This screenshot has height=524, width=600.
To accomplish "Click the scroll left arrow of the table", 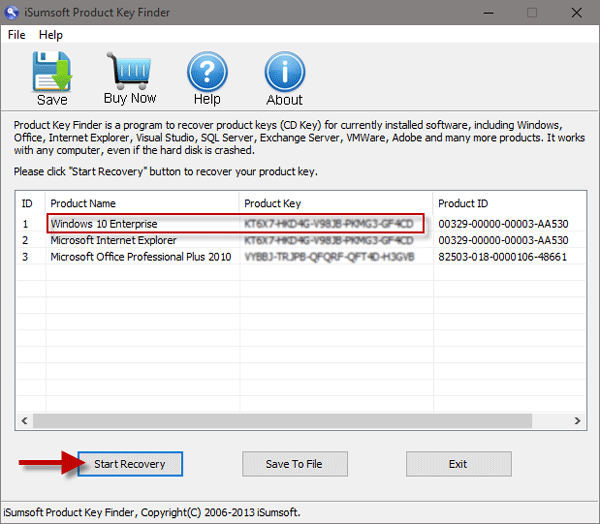I will click(x=24, y=421).
